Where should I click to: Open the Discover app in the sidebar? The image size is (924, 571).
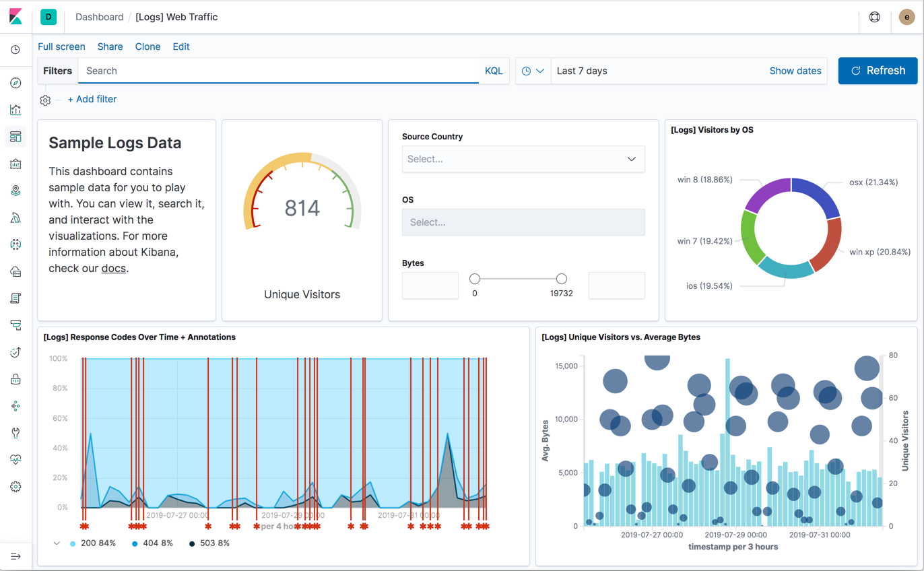click(15, 83)
